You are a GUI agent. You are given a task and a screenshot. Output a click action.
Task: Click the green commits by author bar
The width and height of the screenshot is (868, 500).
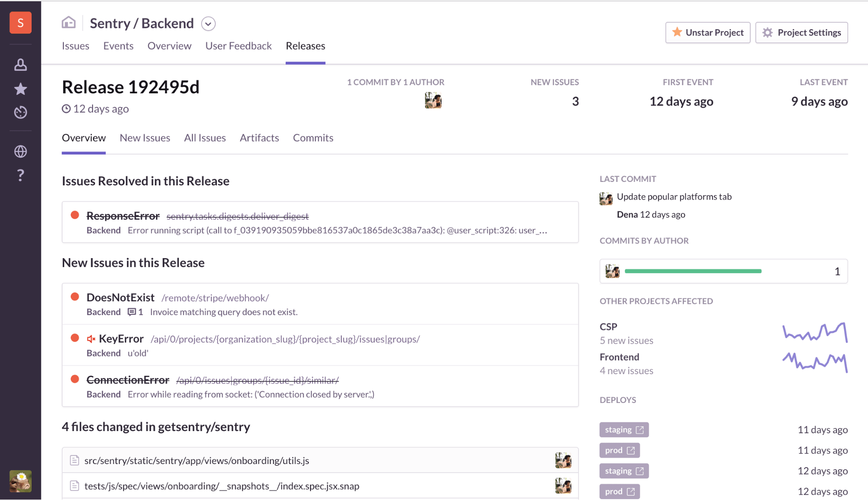(693, 271)
